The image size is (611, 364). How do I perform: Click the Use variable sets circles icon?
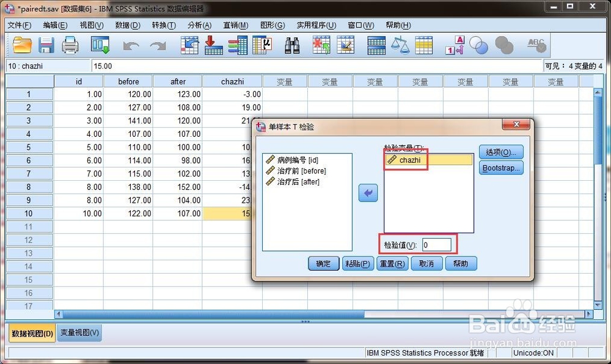pyautogui.click(x=479, y=45)
